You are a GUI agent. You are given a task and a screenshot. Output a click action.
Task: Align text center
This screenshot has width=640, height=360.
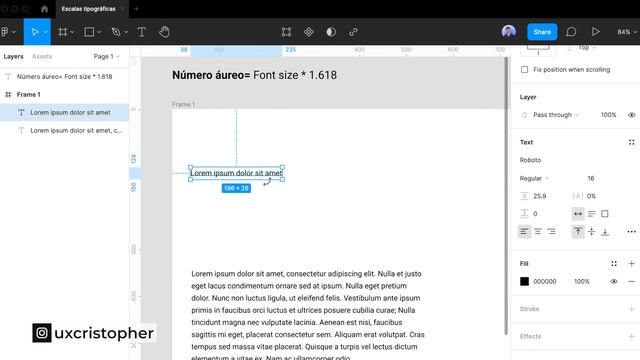[x=538, y=232]
